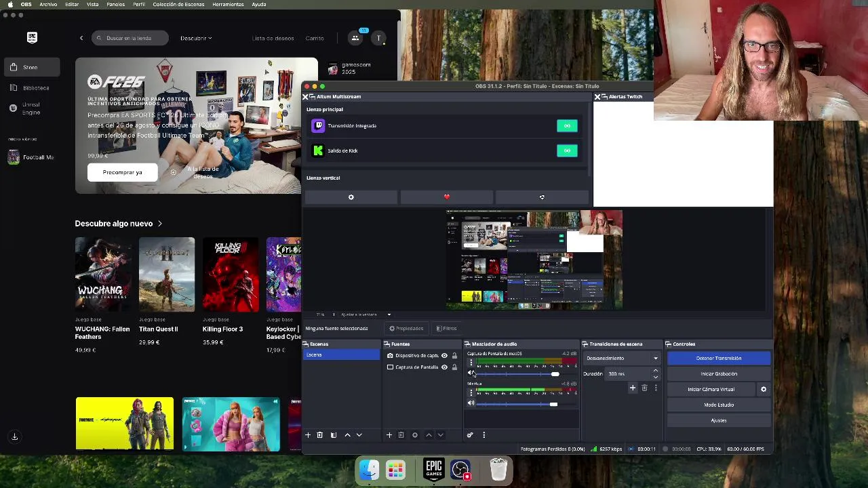
Task: Move scene down in Escenas panel
Action: pos(359,435)
